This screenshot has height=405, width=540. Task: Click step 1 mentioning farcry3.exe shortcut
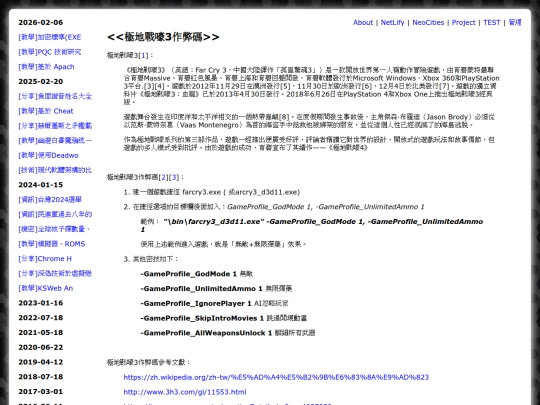coord(216,192)
